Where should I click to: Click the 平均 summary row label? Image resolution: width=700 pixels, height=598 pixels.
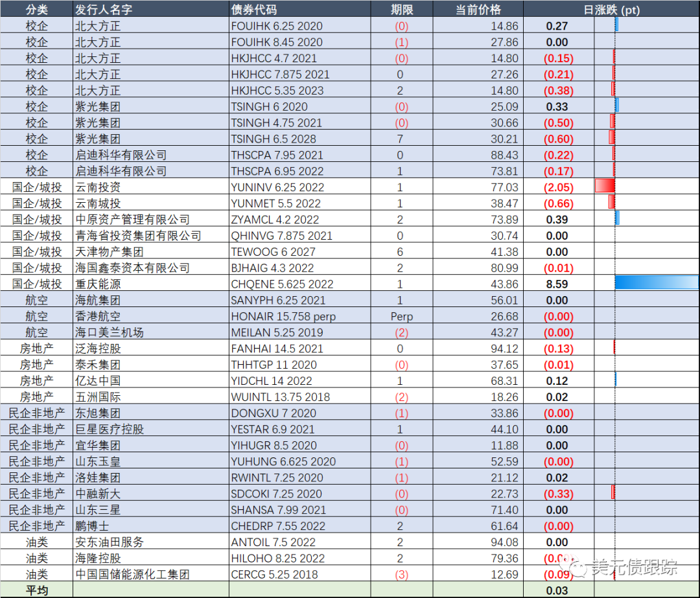[x=36, y=590]
